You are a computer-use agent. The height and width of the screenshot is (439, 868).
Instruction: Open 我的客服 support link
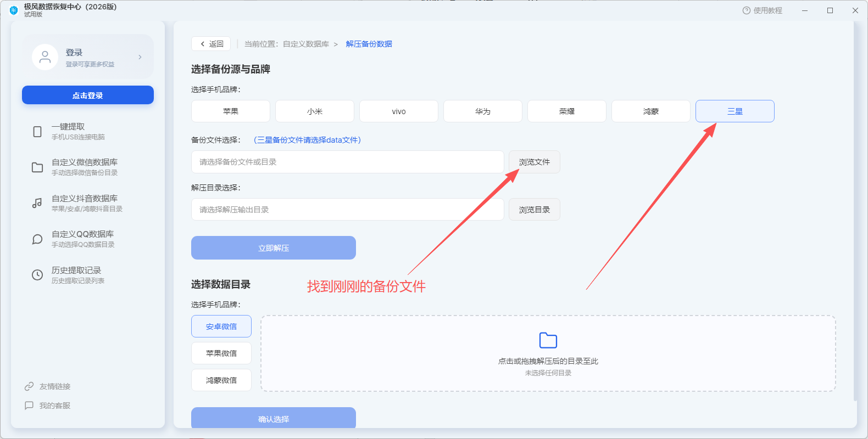[x=48, y=406]
